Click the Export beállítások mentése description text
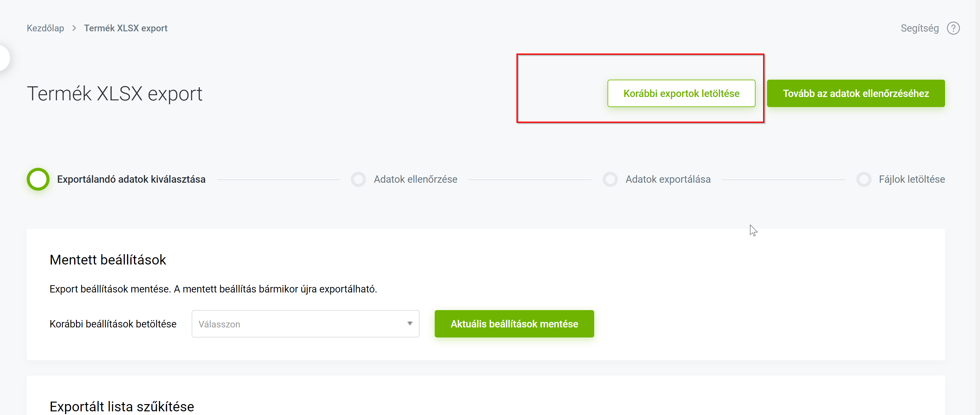 (213, 289)
